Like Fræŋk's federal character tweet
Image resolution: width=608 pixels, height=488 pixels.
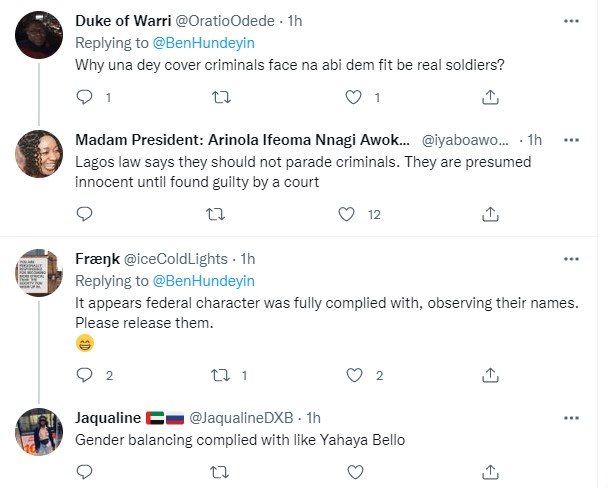coord(352,375)
